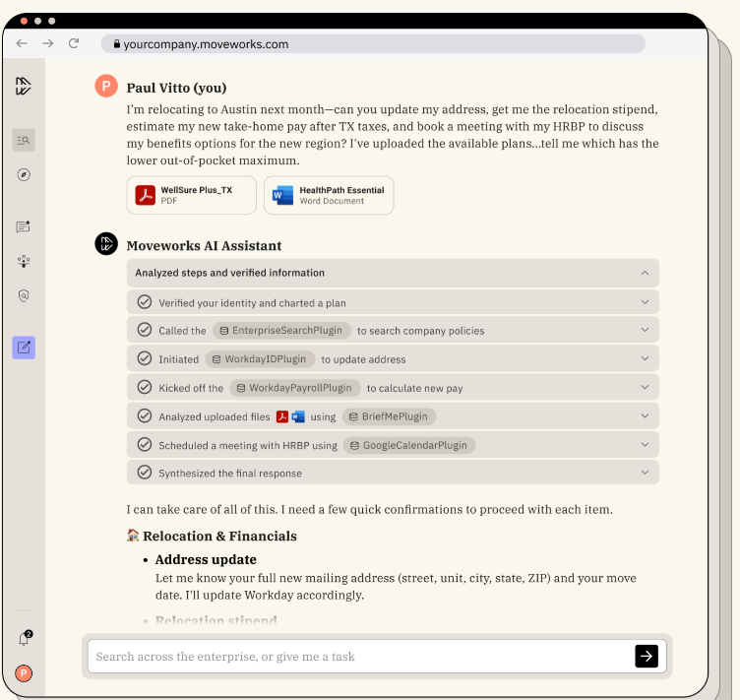
Task: Submit the message with the arrow button
Action: coord(647,656)
